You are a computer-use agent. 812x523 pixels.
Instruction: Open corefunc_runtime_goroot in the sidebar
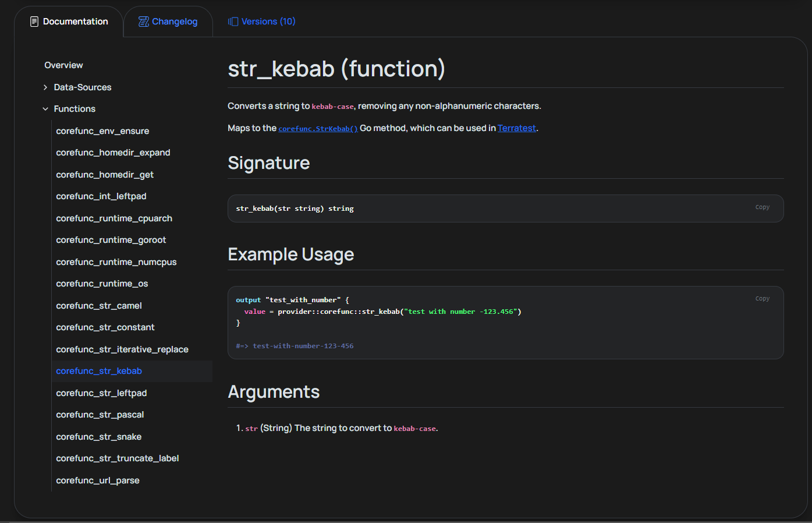pos(111,240)
